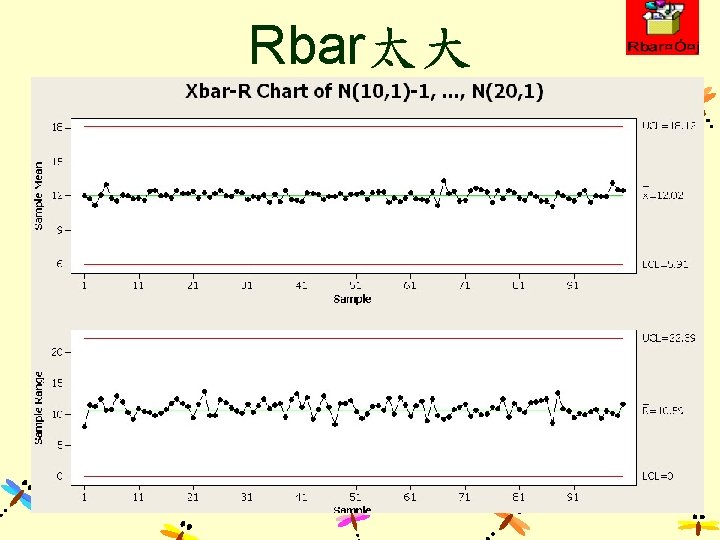
Task: Click the red Rbar box icon
Action: tap(663, 28)
